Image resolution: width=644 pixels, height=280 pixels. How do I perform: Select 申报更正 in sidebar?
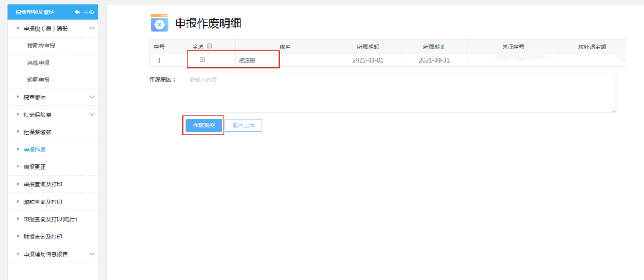[35, 167]
